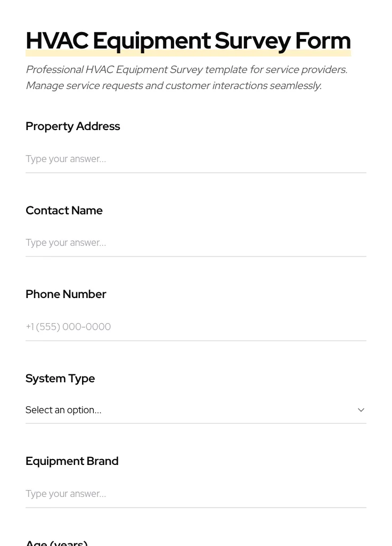
Task: Click the "Phone Number" question label
Action: click(66, 294)
